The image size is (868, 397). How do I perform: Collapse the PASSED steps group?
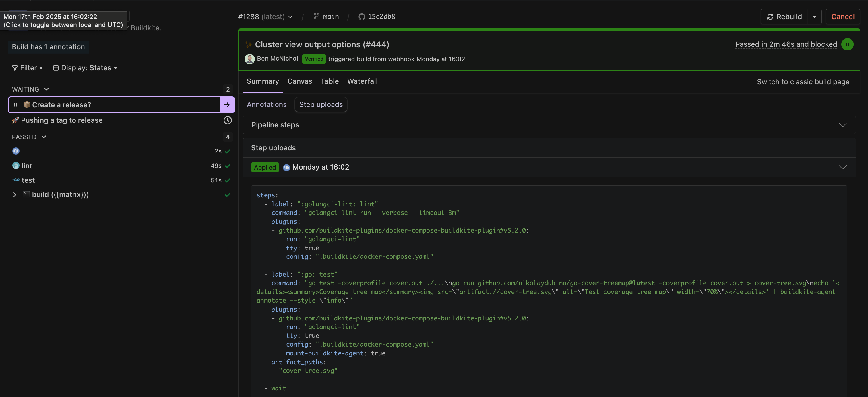[x=44, y=137]
